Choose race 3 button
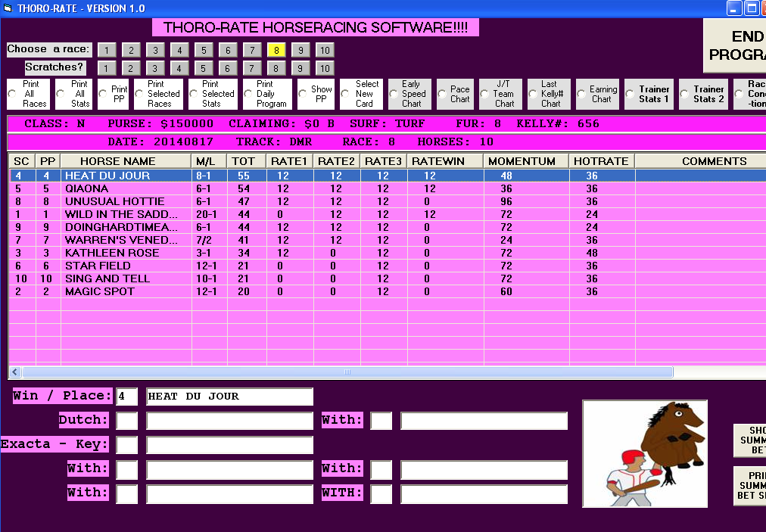Screen dimensions: 766x532 click(x=155, y=50)
